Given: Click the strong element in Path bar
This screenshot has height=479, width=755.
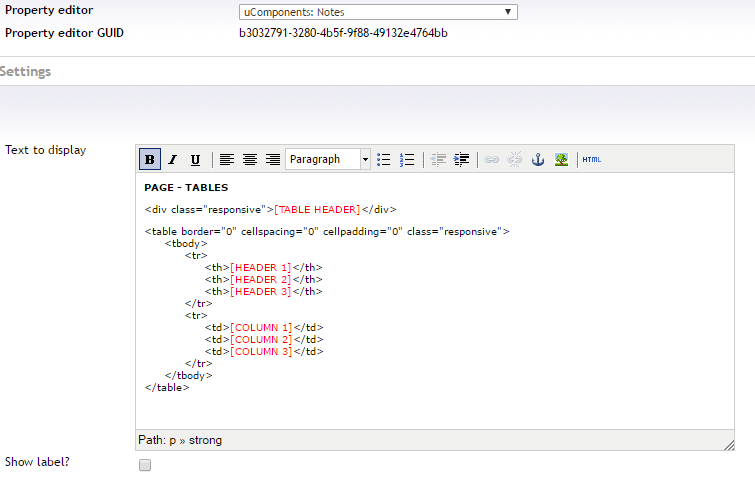Looking at the screenshot, I should coord(206,440).
